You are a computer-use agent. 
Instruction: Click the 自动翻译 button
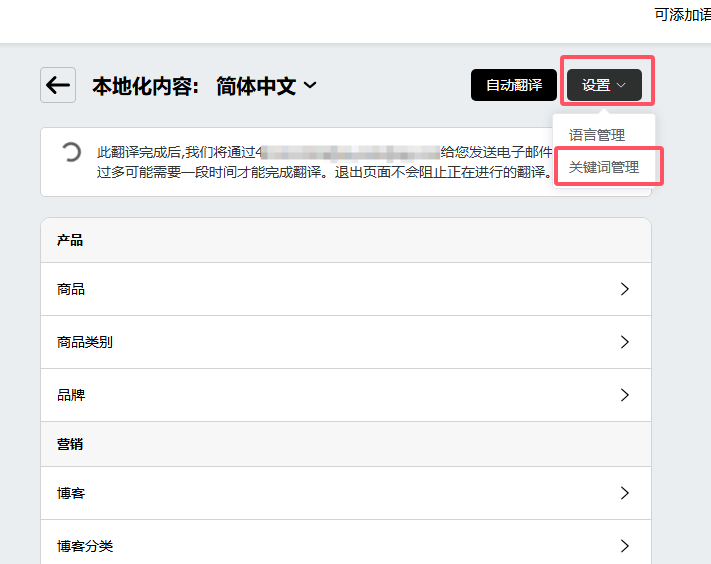point(514,85)
